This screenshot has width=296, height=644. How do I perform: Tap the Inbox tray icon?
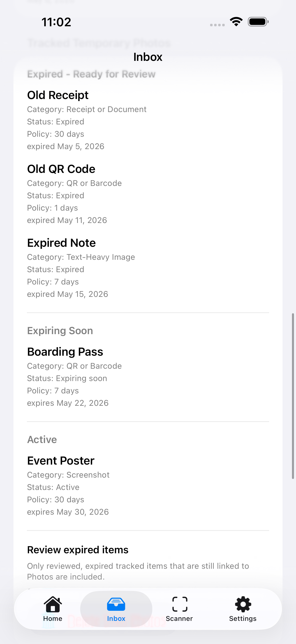pyautogui.click(x=116, y=604)
